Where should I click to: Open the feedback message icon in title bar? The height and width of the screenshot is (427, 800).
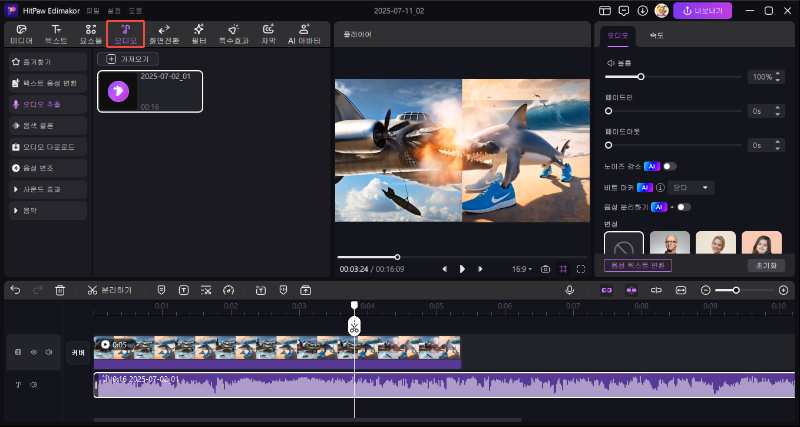point(623,11)
